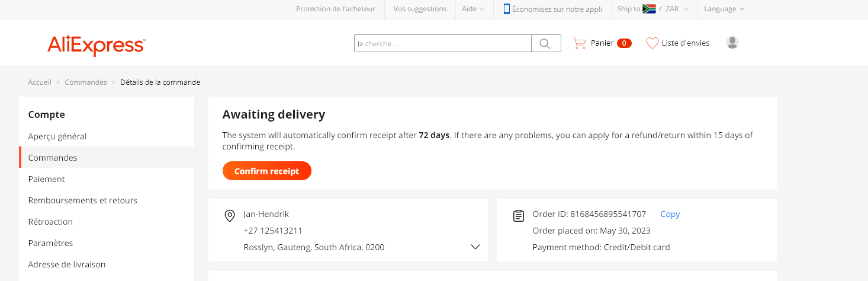
Task: Open the user account avatar
Action: (x=732, y=43)
